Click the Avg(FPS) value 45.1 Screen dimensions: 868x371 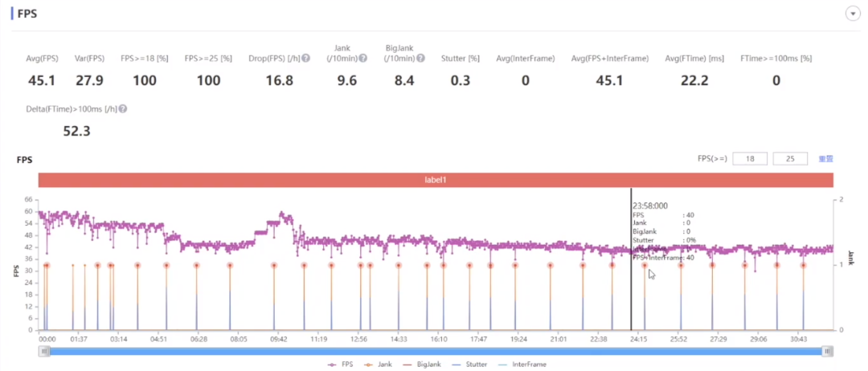coord(41,80)
